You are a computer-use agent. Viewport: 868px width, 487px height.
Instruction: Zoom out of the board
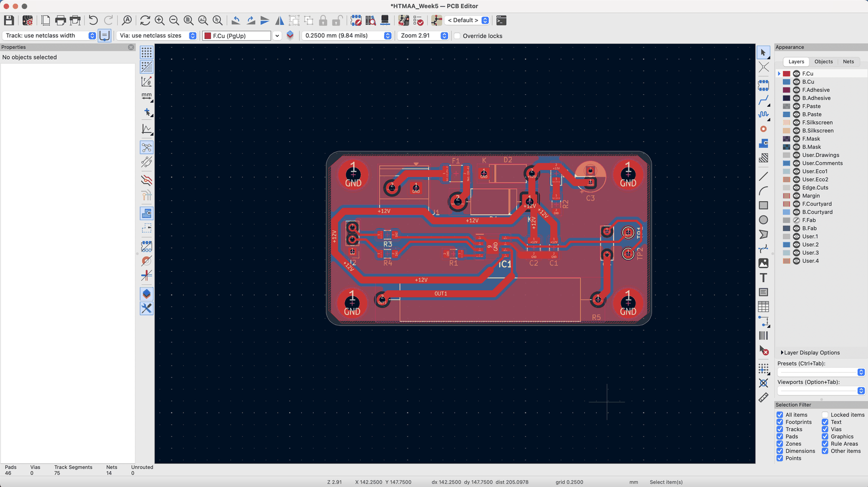coord(174,21)
